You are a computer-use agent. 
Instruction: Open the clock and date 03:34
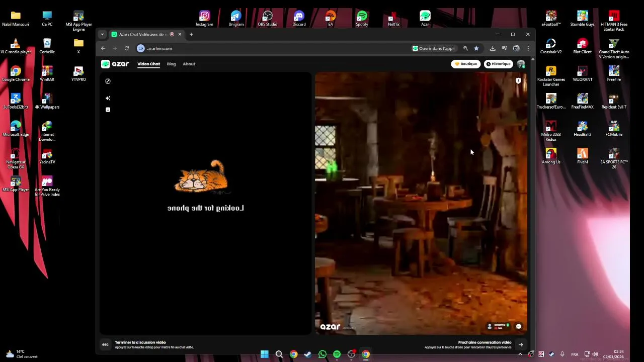tap(613, 354)
